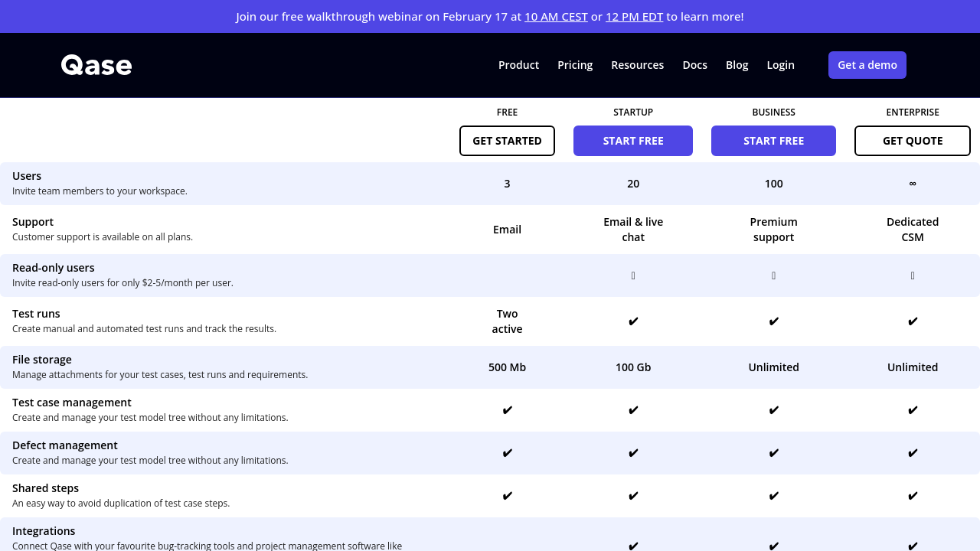Request an Enterprise plan via Get Quote
The width and height of the screenshot is (980, 551).
click(912, 141)
